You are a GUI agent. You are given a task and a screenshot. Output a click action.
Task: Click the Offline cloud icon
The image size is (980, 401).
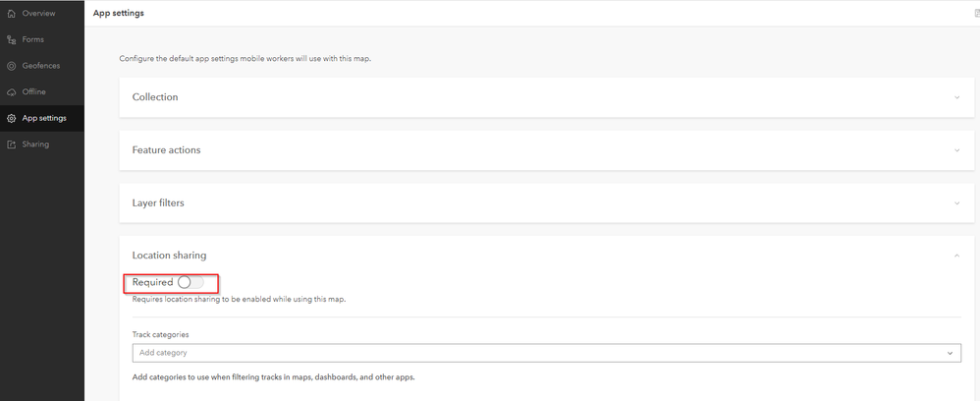[12, 92]
